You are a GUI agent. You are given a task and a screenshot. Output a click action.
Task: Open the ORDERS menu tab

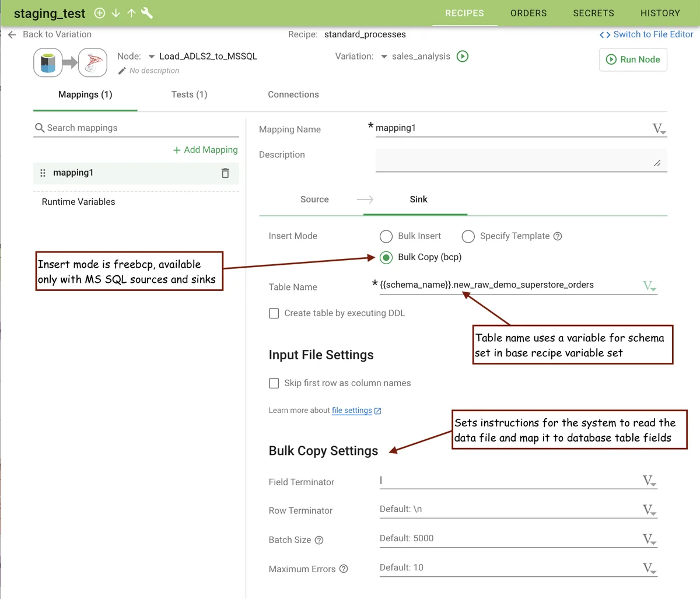click(528, 13)
